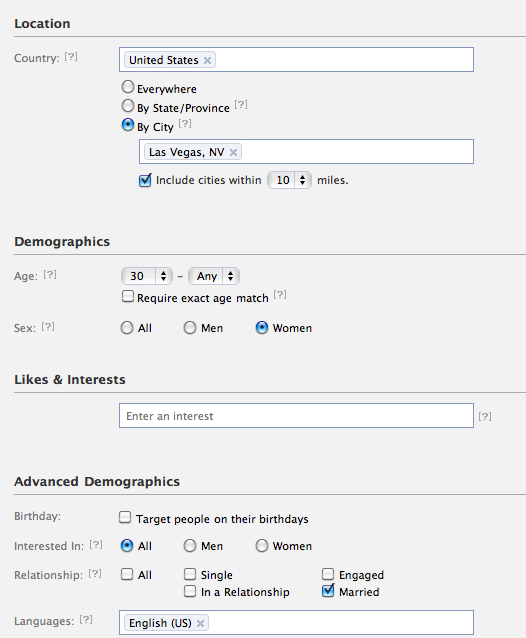The image size is (526, 638).
Task: Click the Enter an interest field
Action: [296, 416]
